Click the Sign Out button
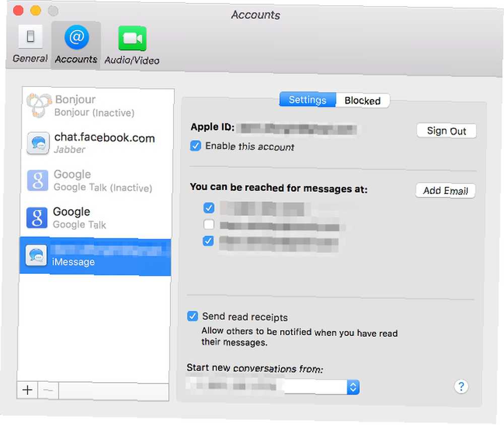 (447, 131)
